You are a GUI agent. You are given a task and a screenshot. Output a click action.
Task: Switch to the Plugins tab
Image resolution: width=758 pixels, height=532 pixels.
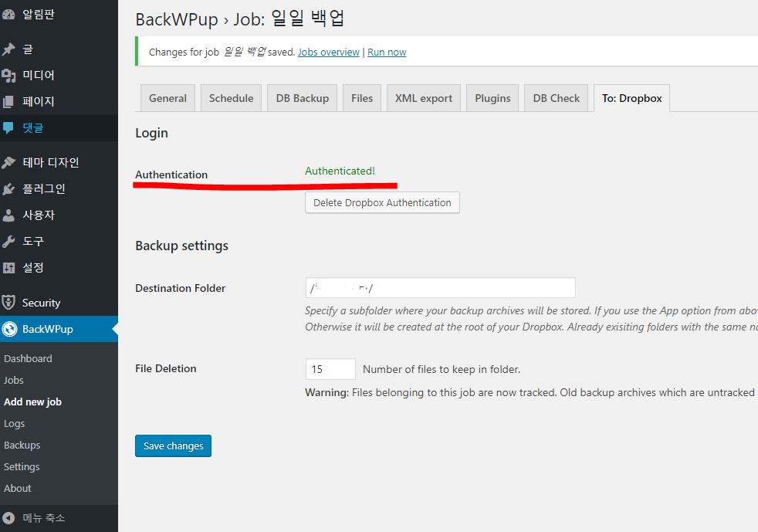[x=492, y=98]
